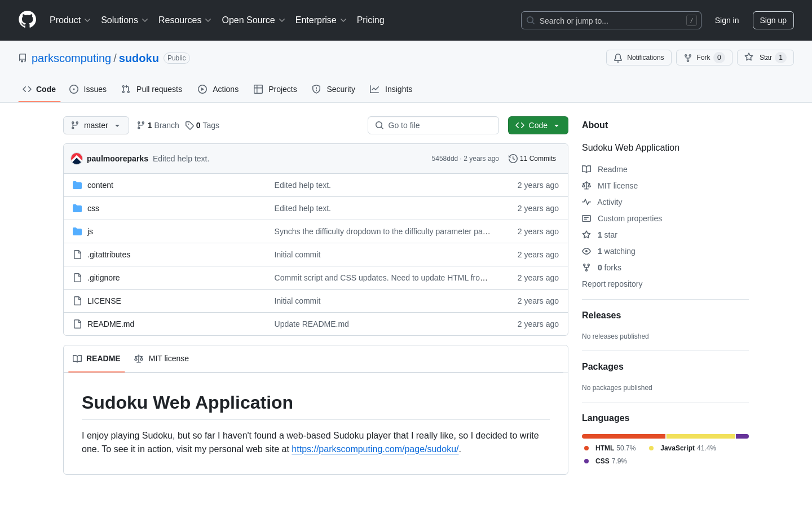Switch to MIT license tab in README panel
Viewport: 812px width, 508px height.
pos(162,358)
